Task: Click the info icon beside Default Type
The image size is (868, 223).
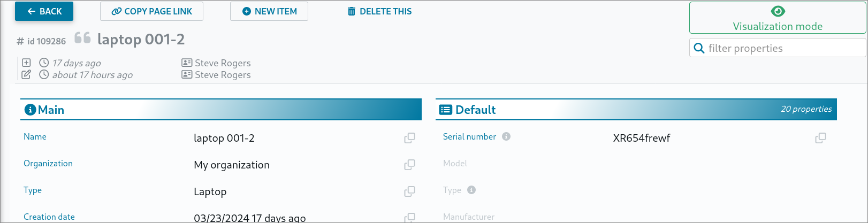Action: tap(471, 190)
